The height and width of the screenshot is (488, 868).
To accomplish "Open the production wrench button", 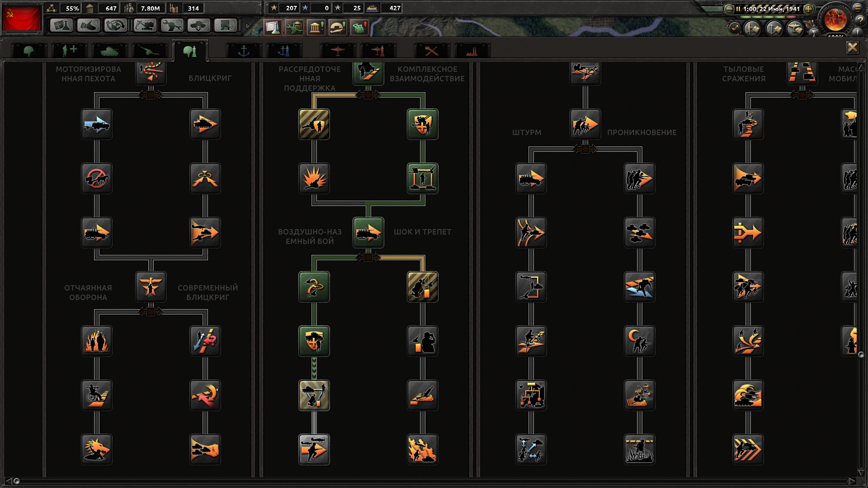I will [172, 25].
